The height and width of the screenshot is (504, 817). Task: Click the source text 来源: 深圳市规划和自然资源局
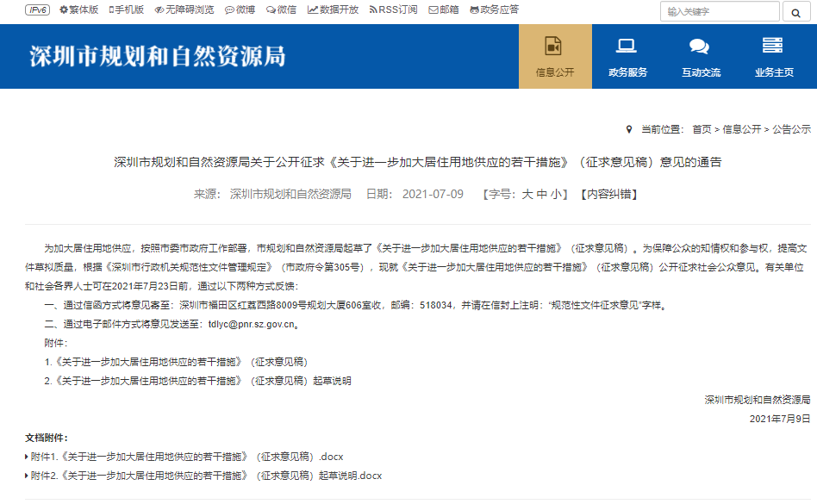pyautogui.click(x=272, y=194)
